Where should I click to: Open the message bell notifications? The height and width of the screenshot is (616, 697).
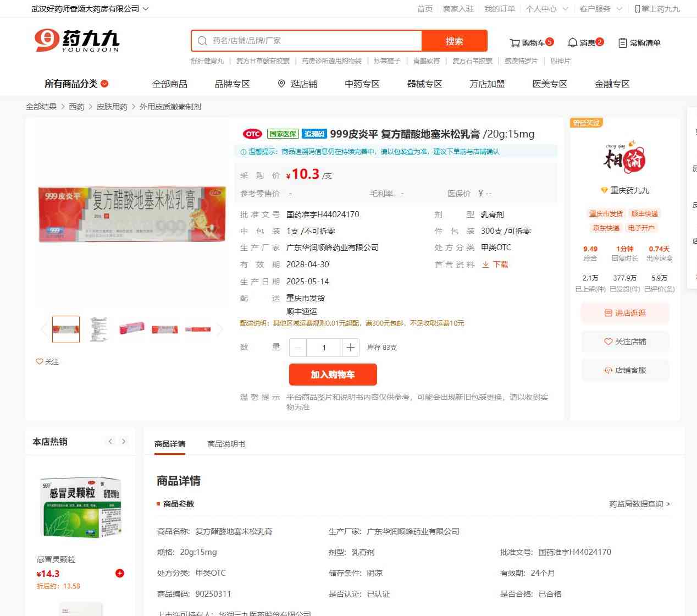[x=572, y=42]
